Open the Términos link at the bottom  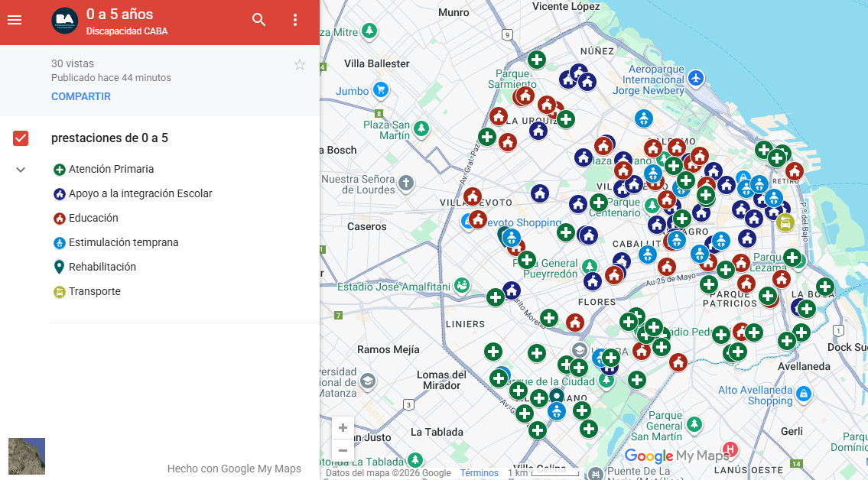(x=479, y=472)
